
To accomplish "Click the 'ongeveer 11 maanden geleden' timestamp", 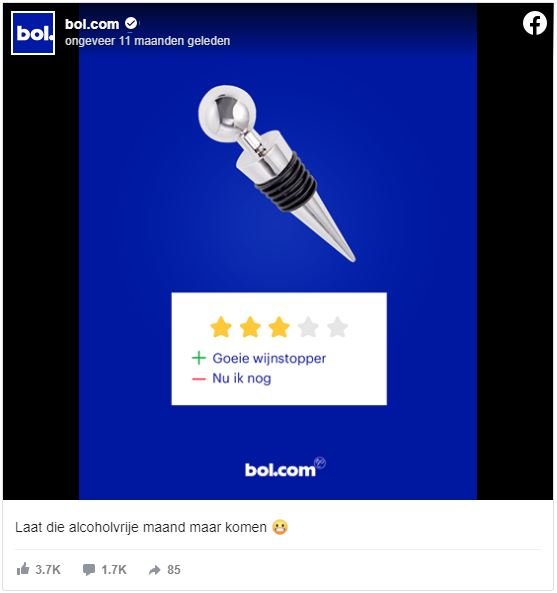I will click(147, 40).
